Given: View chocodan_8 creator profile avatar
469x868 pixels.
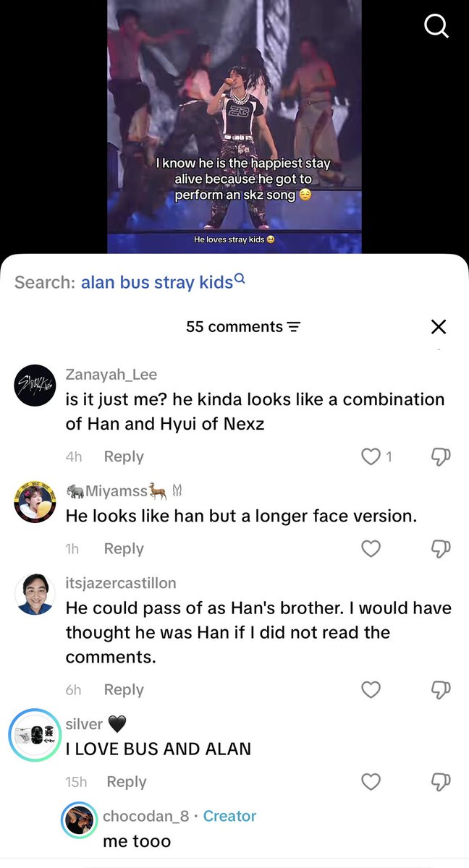Looking at the screenshot, I should coord(79,820).
